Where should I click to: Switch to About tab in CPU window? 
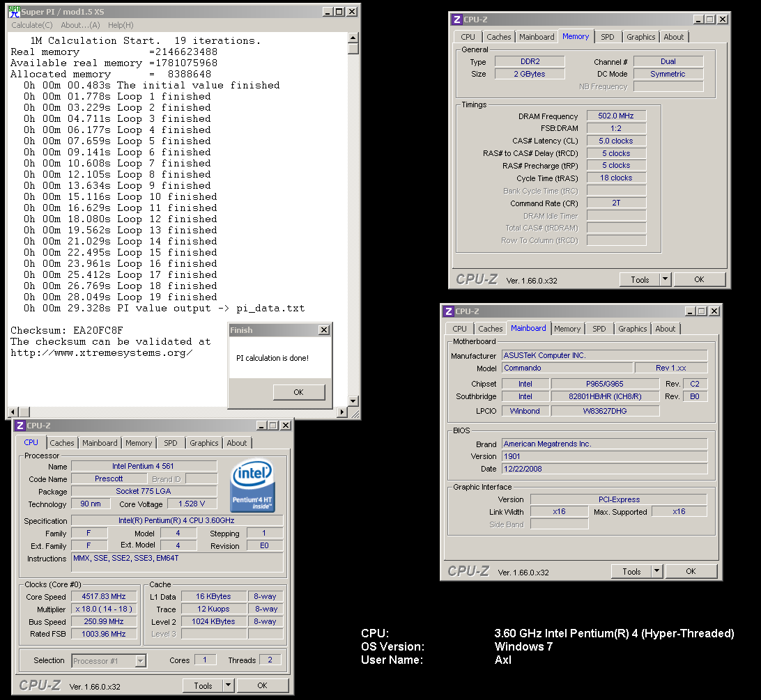[x=237, y=443]
